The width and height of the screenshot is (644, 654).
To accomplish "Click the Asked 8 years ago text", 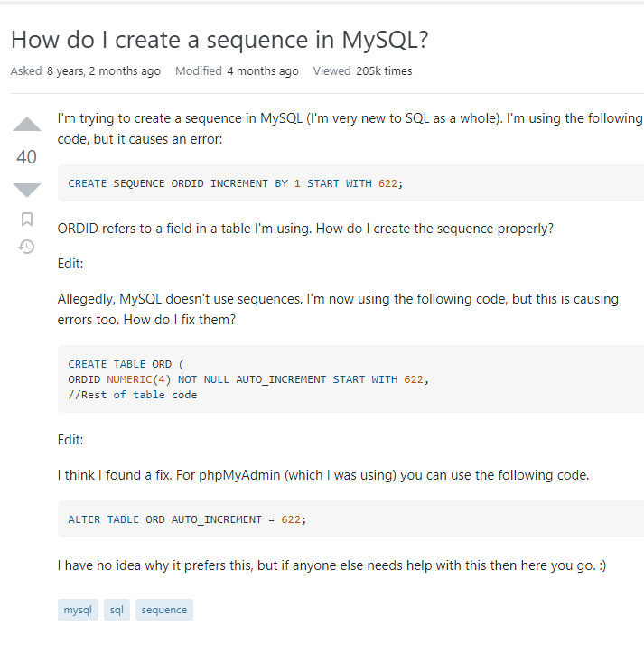I will tap(86, 70).
